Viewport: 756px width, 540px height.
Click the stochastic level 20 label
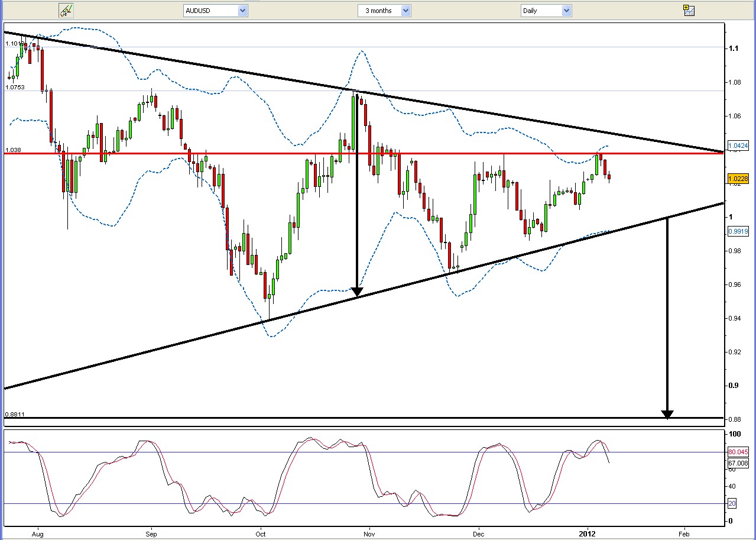click(732, 503)
